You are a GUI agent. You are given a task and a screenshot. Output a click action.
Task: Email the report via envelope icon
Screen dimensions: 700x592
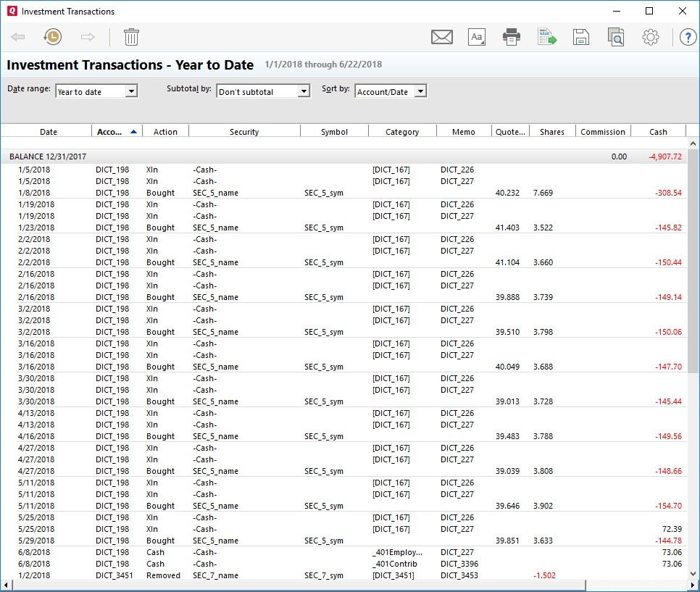click(x=441, y=37)
